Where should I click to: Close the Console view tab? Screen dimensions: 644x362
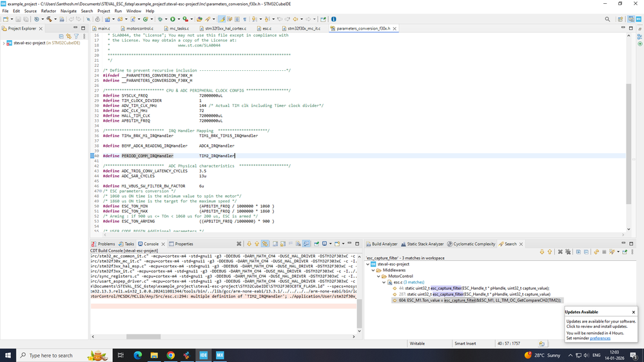coord(163,244)
